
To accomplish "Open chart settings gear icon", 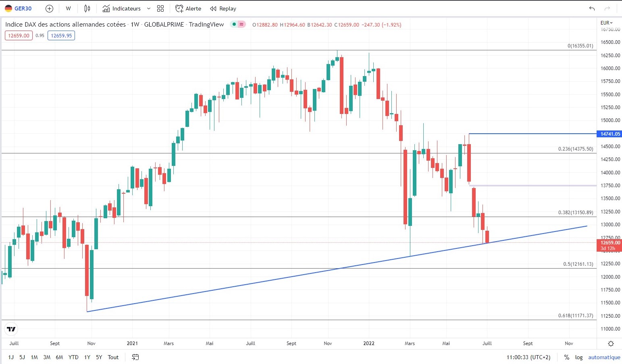I will coord(611,343).
